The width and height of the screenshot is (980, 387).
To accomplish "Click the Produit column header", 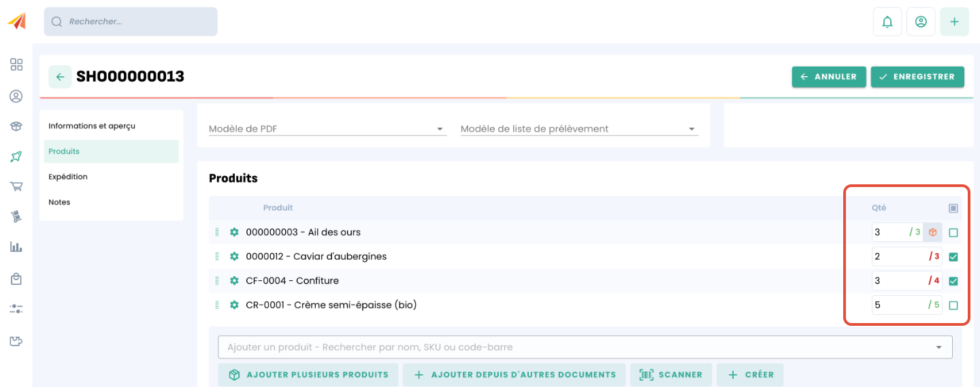I will click(x=278, y=207).
